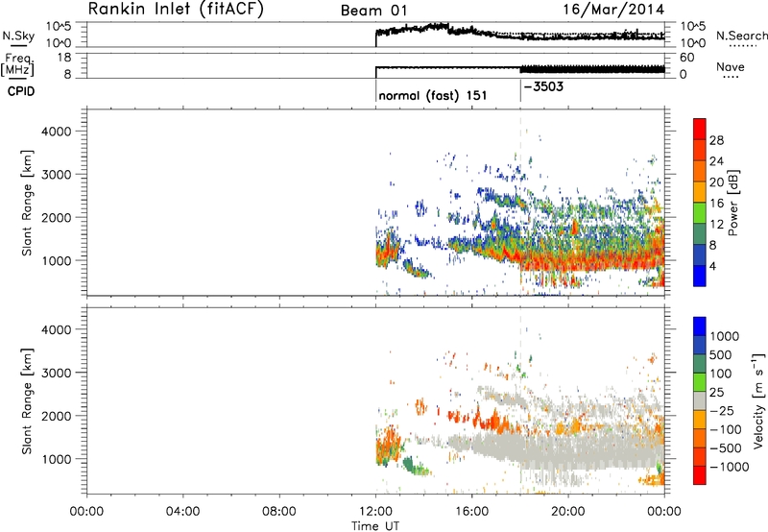Click the '16:00' time axis tick
The image size is (768, 532).
click(471, 512)
